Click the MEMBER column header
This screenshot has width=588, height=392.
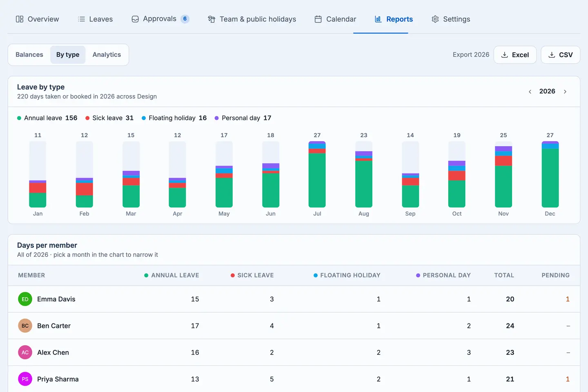(31, 275)
